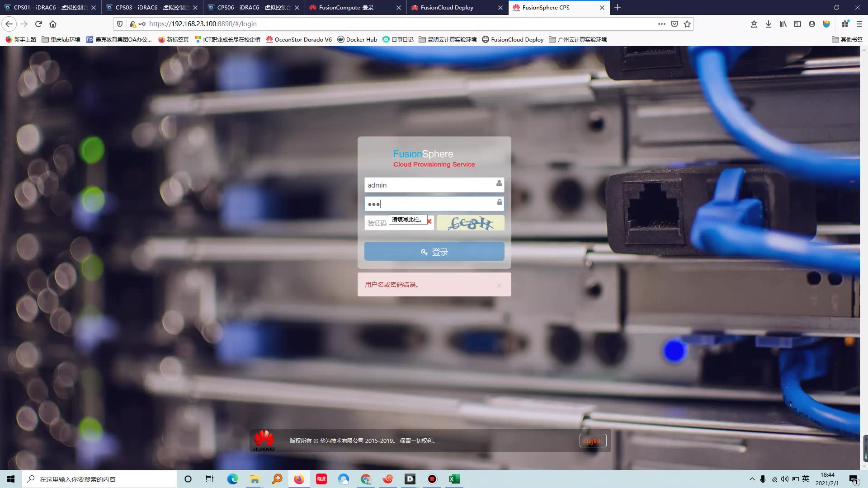Click the insecure connection lock icon
This screenshot has height=488, width=868.
point(133,24)
